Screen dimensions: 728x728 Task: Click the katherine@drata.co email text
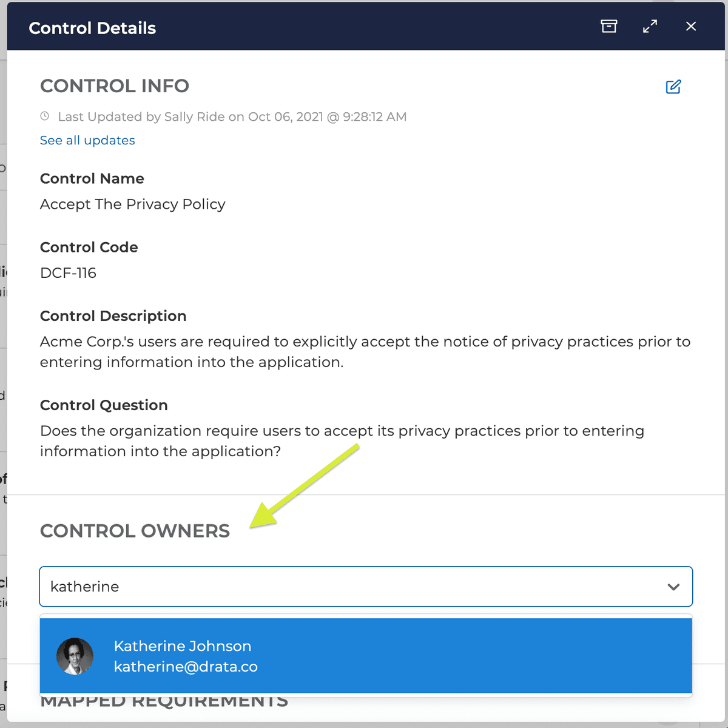[x=186, y=667]
